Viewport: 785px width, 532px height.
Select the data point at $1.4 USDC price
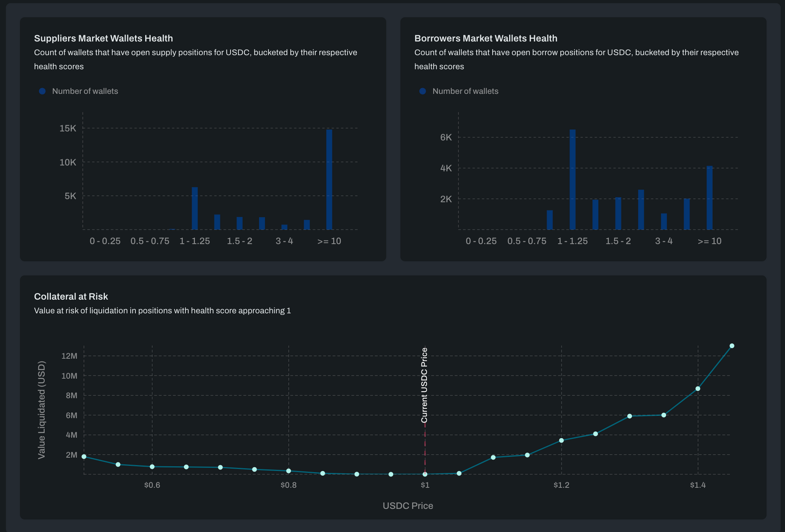[698, 389]
